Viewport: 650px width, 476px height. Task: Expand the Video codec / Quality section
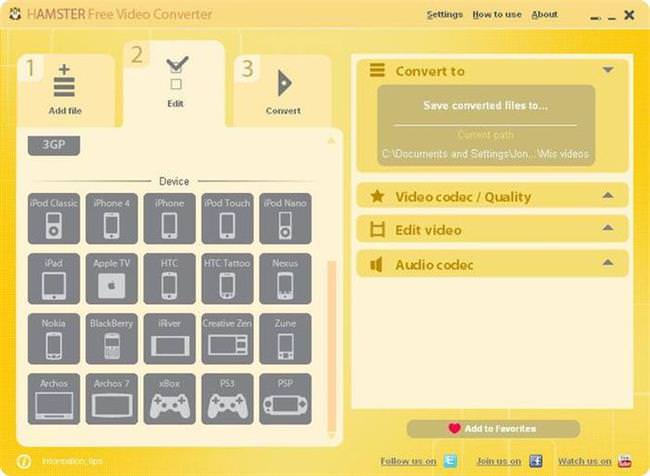tap(492, 196)
